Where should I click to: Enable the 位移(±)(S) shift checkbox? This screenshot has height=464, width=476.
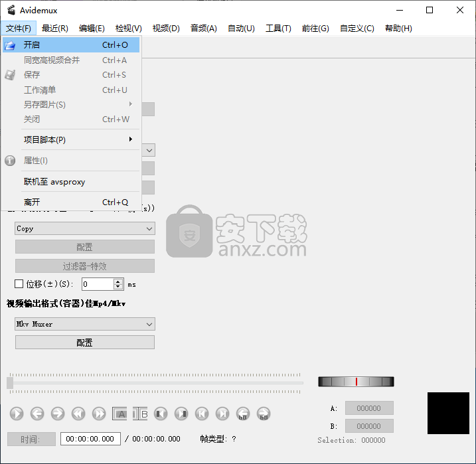pyautogui.click(x=19, y=284)
